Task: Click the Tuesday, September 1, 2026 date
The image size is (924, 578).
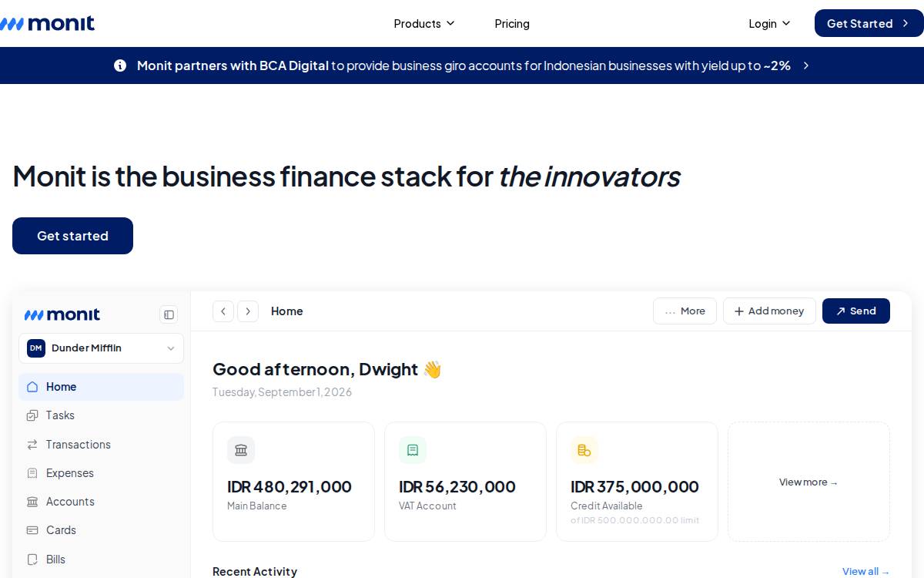Action: (x=282, y=392)
